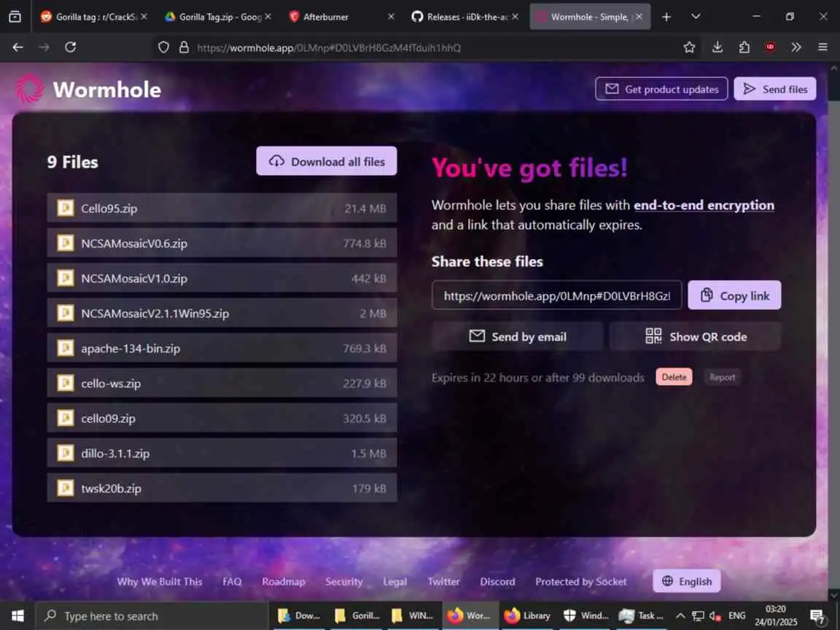
Task: Click the Copy link button
Action: 734,295
